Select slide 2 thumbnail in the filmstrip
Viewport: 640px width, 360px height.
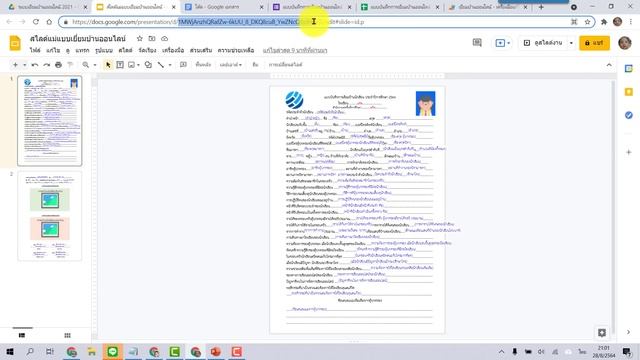click(50, 216)
